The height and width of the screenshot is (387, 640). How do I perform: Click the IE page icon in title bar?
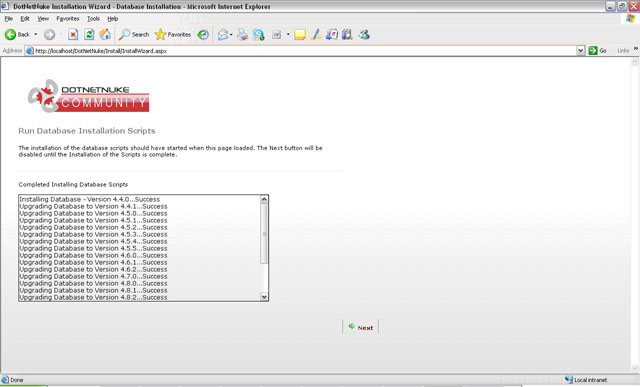5,7
